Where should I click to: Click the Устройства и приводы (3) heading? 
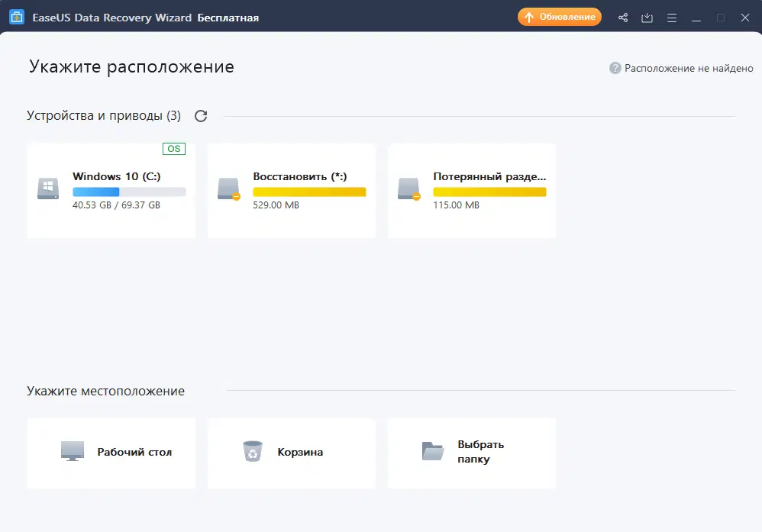click(x=104, y=115)
